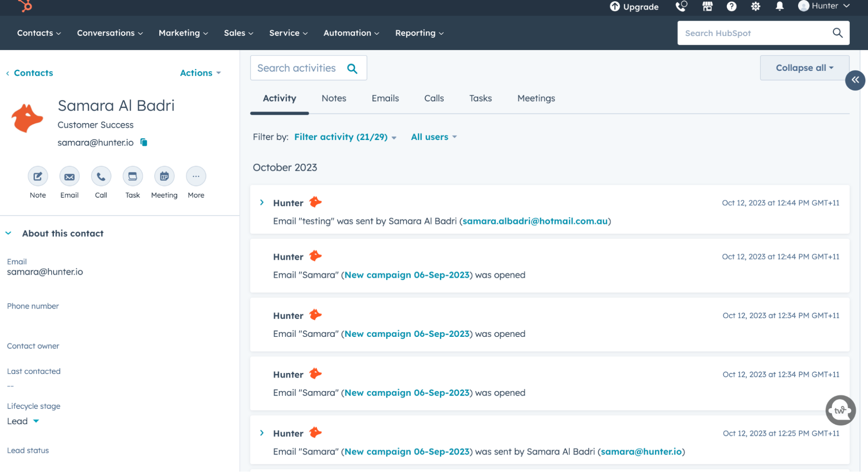The width and height of the screenshot is (868, 472).
Task: Open New campaign link in 12:44 PM opened activity
Action: click(407, 275)
